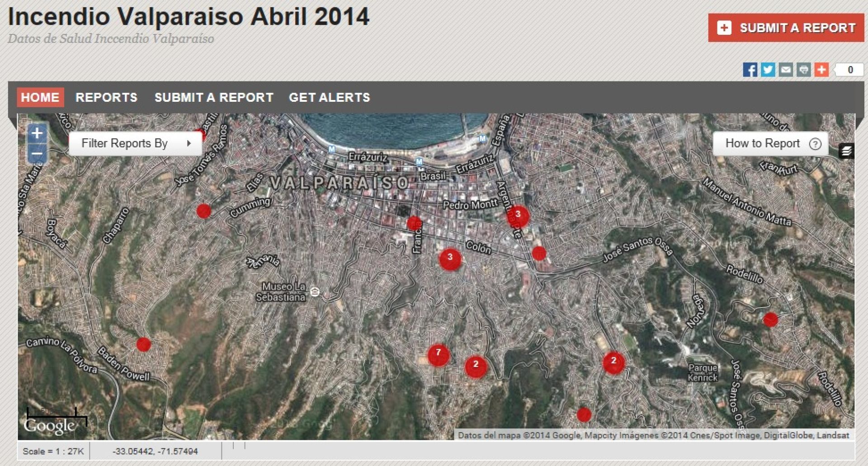Click the help question mark icon
The width and height of the screenshot is (868, 466).
815,144
